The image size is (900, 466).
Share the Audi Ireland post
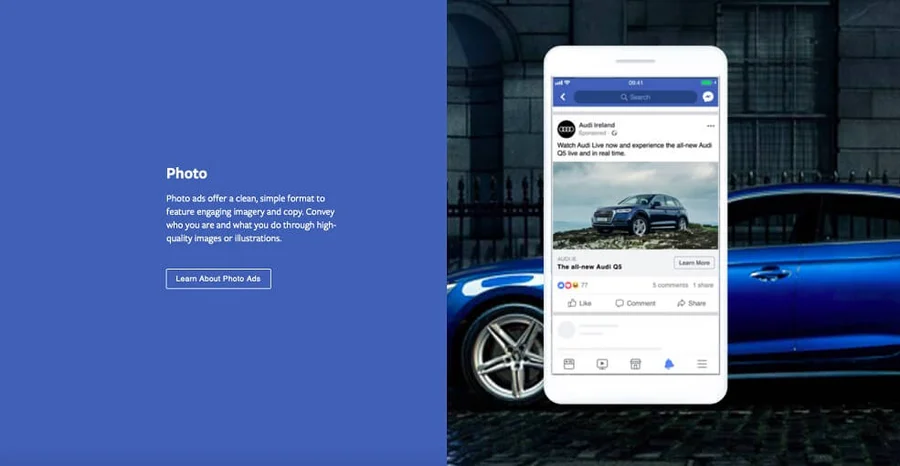[x=691, y=303]
